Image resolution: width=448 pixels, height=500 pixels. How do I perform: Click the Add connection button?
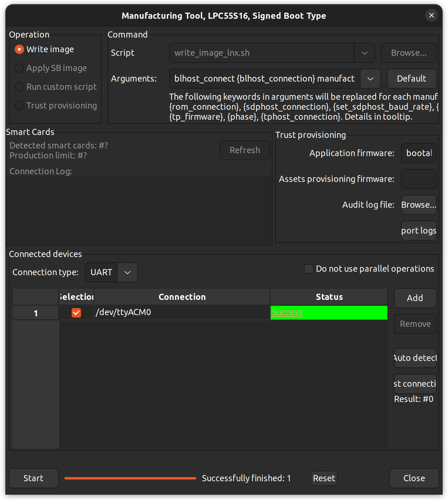pos(415,298)
